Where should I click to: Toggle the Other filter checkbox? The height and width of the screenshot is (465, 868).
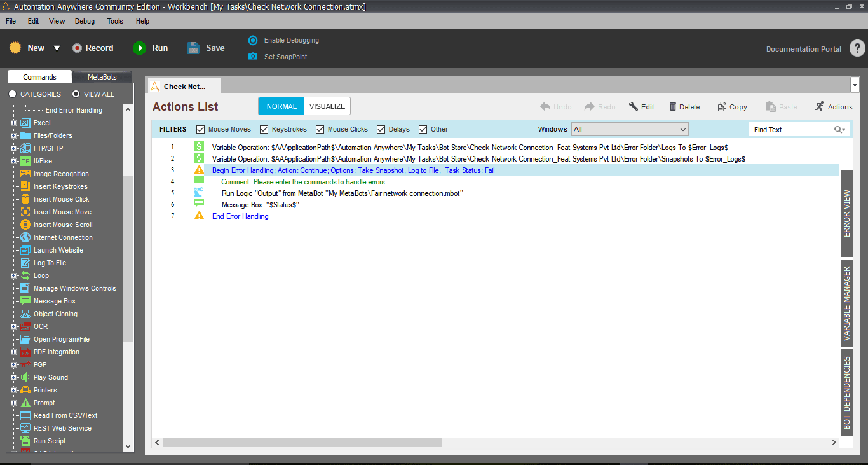point(423,129)
